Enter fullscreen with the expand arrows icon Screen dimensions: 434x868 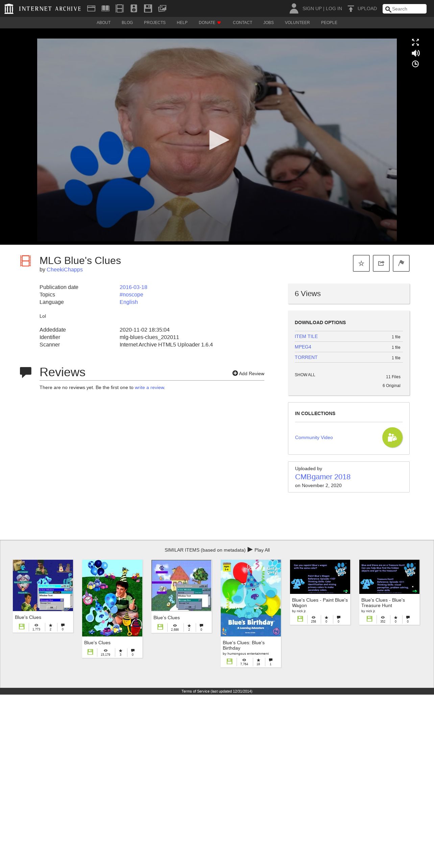point(415,42)
